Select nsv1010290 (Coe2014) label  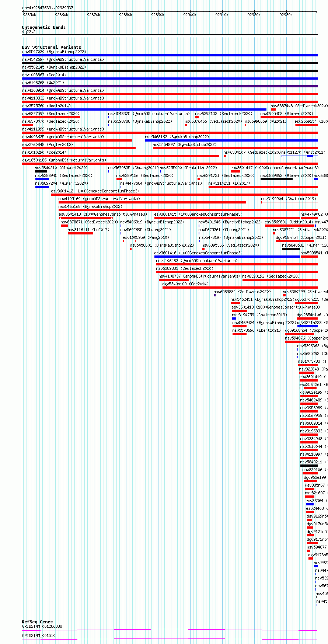pos(44,153)
